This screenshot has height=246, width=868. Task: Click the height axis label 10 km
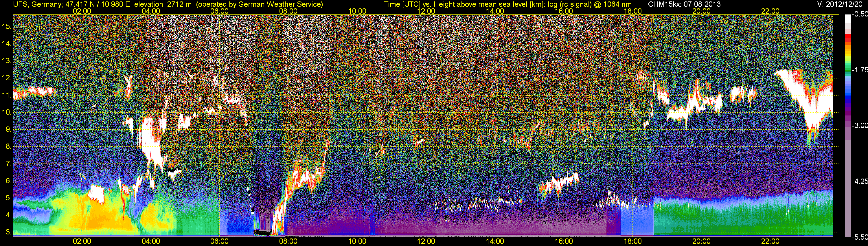point(7,113)
